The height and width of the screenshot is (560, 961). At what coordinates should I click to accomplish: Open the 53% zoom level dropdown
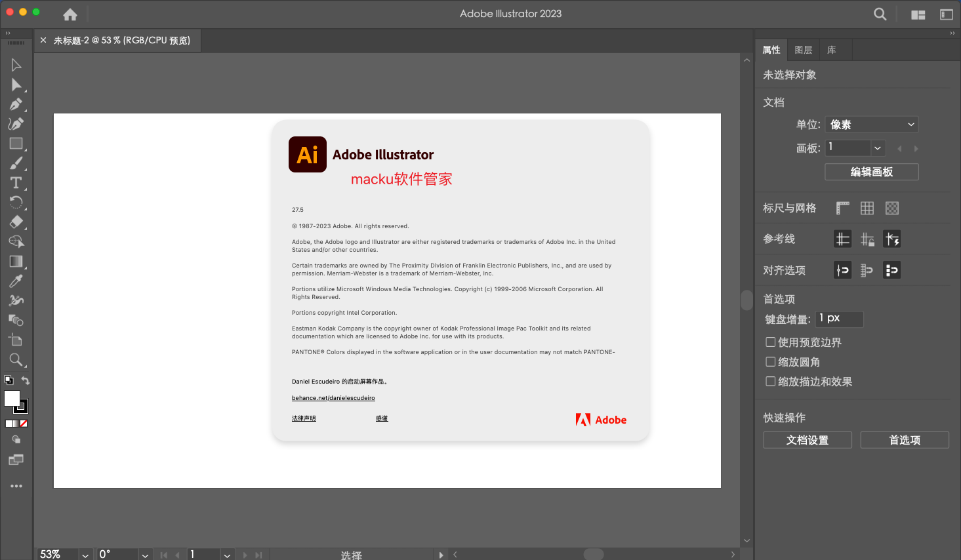[x=85, y=555]
